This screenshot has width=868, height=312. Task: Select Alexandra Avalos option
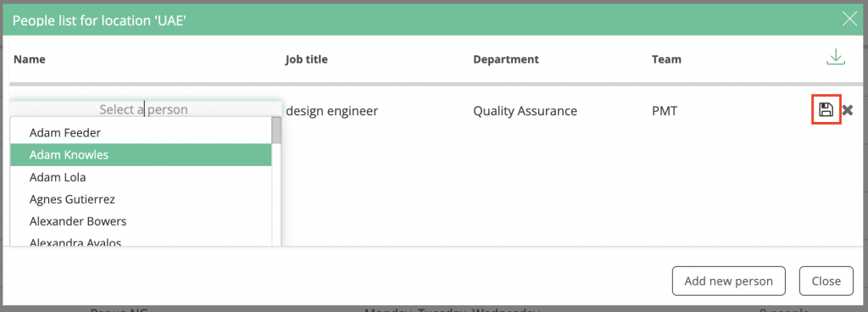click(142, 241)
